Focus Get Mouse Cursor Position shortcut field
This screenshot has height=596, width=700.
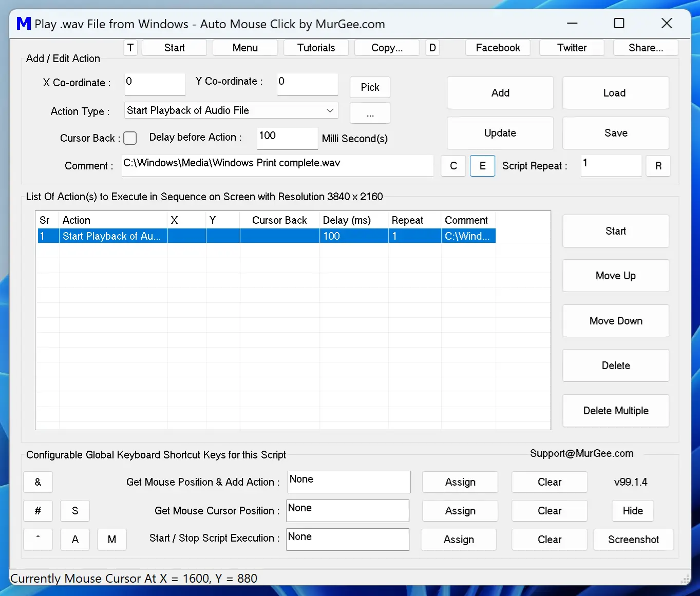(348, 511)
